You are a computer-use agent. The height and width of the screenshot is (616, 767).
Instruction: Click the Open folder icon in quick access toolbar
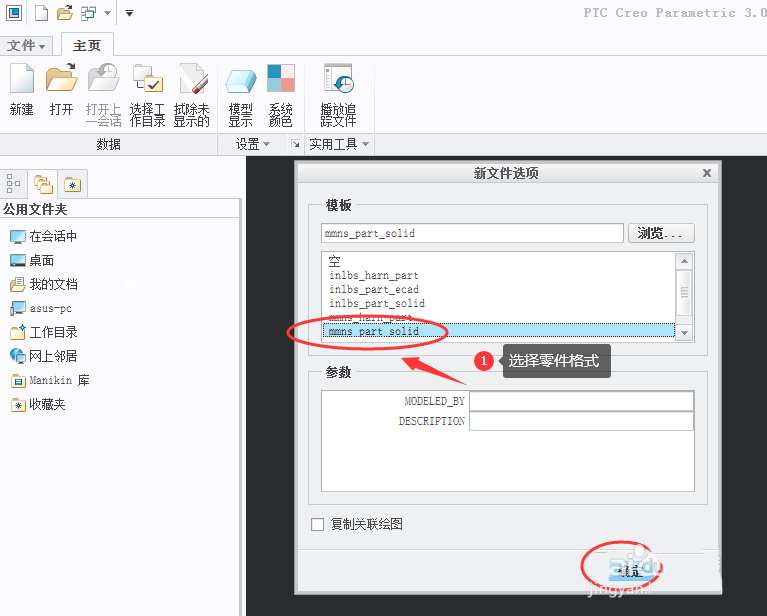pyautogui.click(x=65, y=13)
